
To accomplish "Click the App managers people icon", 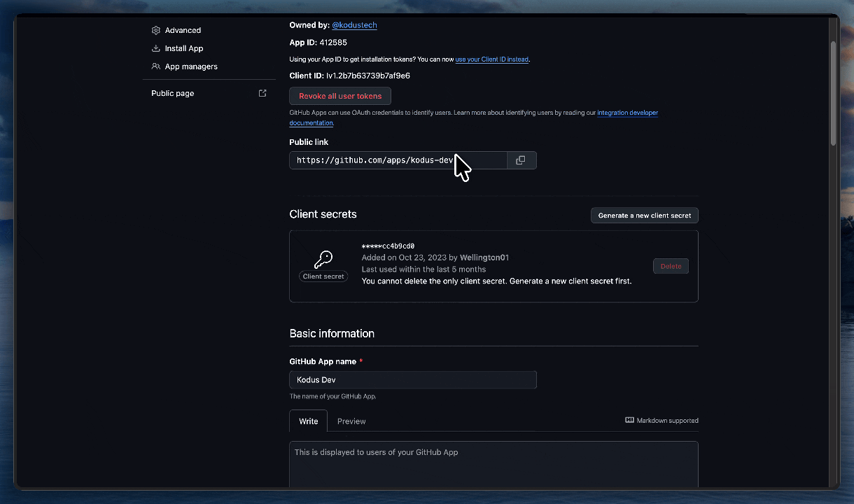I will click(155, 66).
